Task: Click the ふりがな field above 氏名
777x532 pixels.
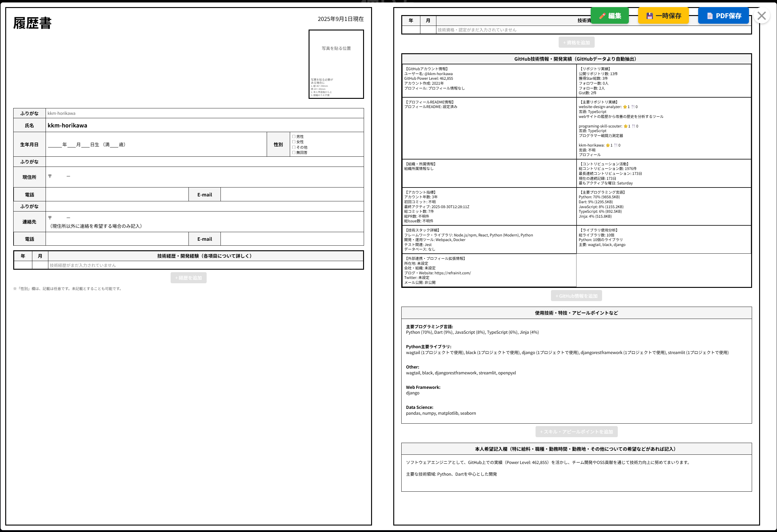Action: [x=204, y=113]
